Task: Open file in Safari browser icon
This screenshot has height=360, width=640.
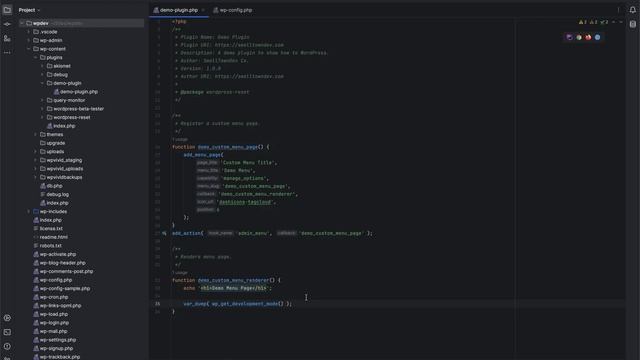Action: point(598,37)
